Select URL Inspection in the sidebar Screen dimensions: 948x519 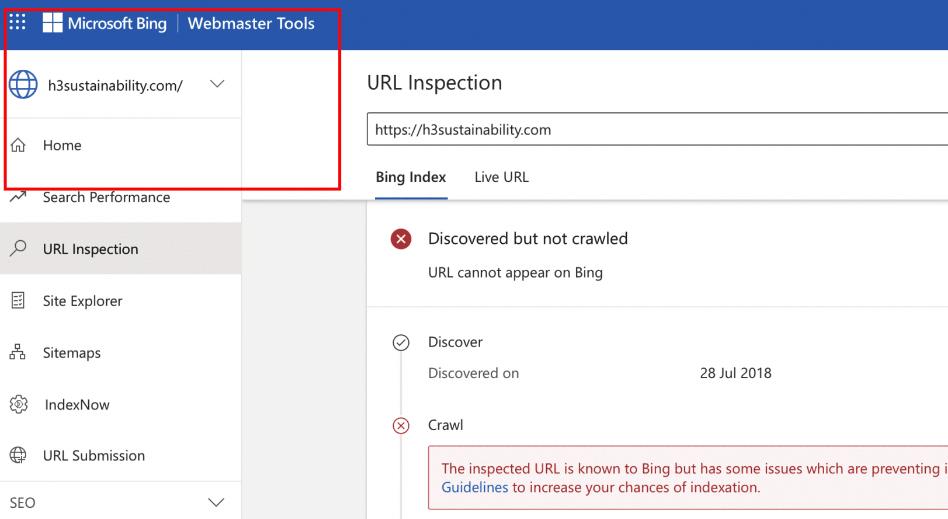121,249
